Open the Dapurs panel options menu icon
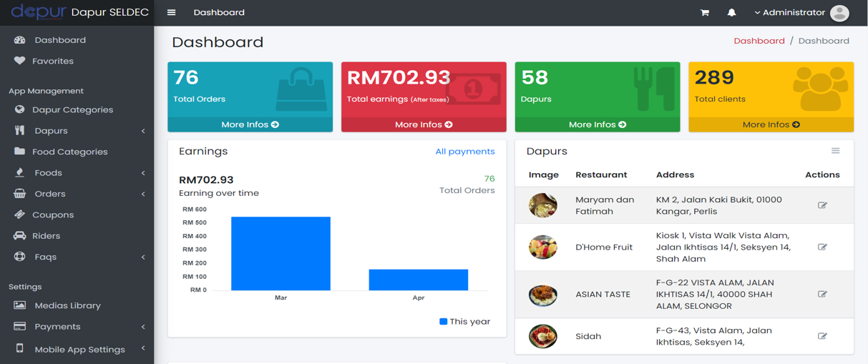The image size is (868, 364). tap(835, 151)
